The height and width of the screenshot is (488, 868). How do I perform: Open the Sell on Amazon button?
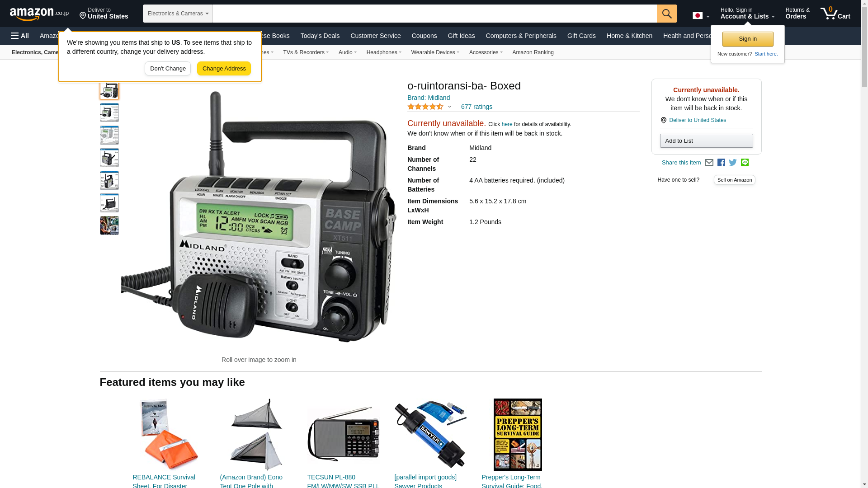click(x=735, y=180)
